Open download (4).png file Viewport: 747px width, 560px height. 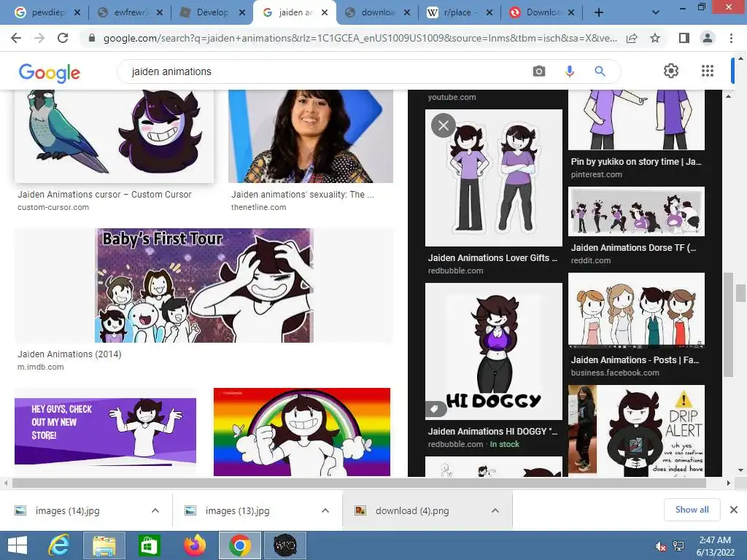pos(411,511)
